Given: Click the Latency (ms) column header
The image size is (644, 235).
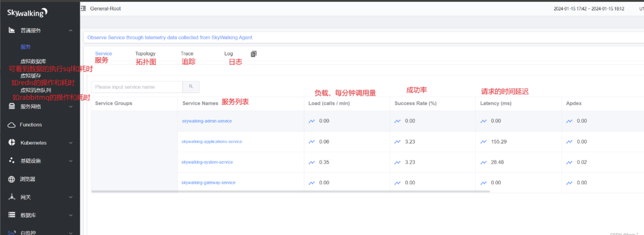Looking at the screenshot, I should (x=496, y=103).
